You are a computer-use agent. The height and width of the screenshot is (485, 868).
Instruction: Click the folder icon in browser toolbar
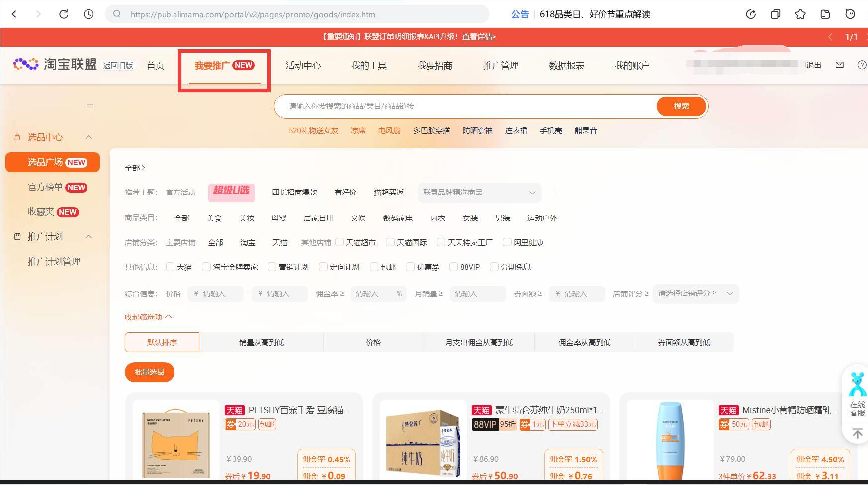[x=825, y=14]
